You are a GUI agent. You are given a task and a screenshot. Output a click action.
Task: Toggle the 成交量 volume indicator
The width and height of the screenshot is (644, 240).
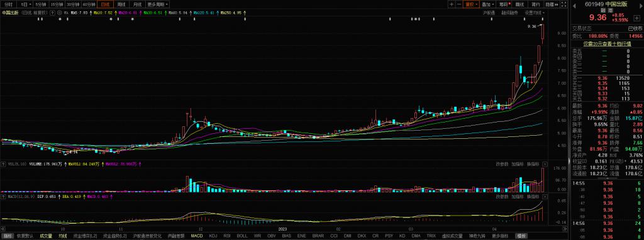coord(46,236)
